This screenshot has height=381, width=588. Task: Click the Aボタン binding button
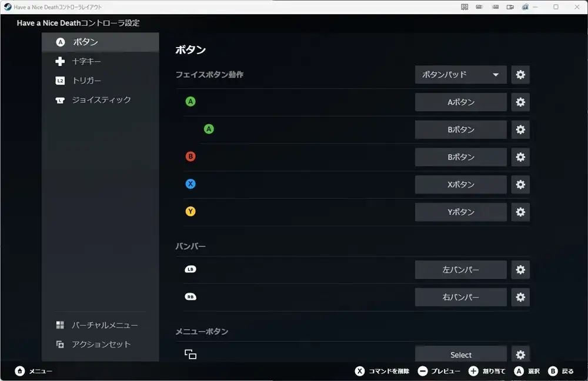pos(460,102)
